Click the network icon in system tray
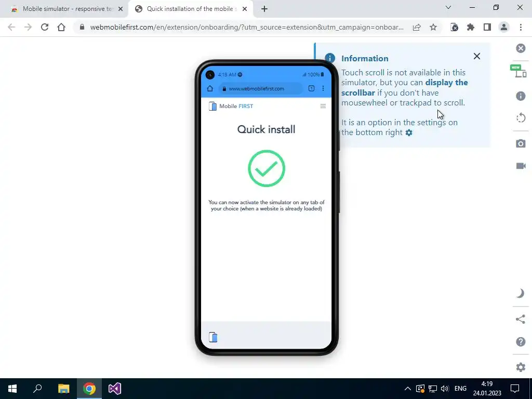This screenshot has height=399, width=532. pyautogui.click(x=432, y=389)
